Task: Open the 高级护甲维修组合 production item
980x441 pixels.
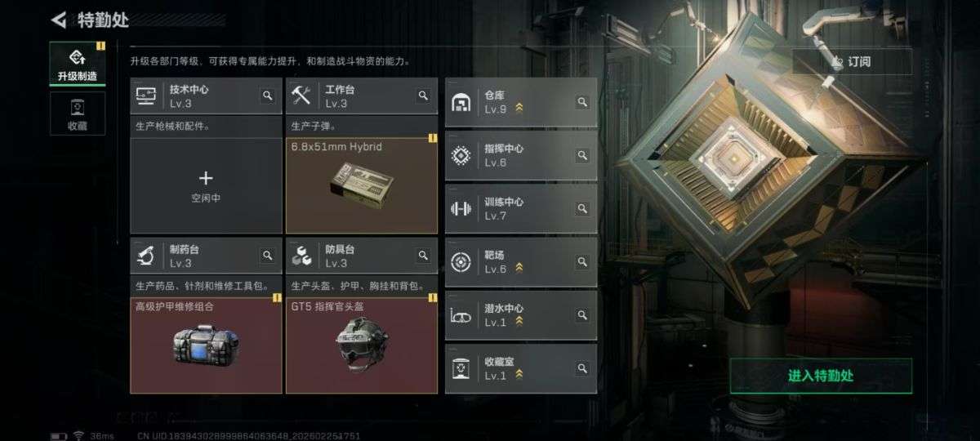Action: click(206, 345)
